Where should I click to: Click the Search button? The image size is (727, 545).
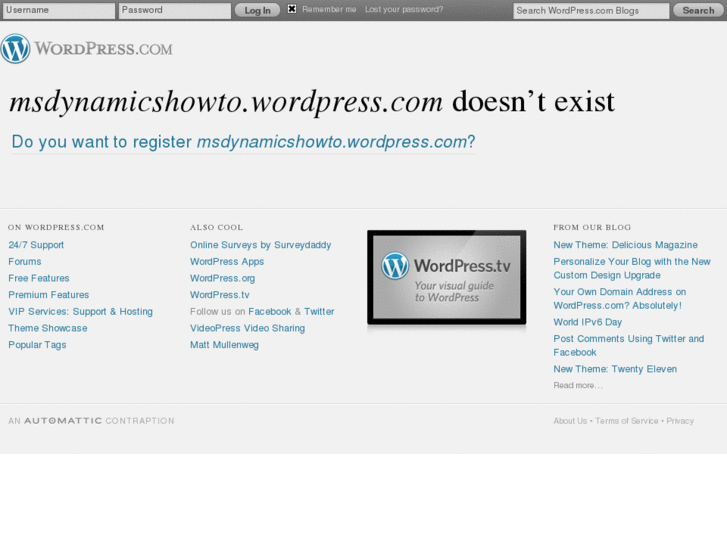(x=698, y=10)
